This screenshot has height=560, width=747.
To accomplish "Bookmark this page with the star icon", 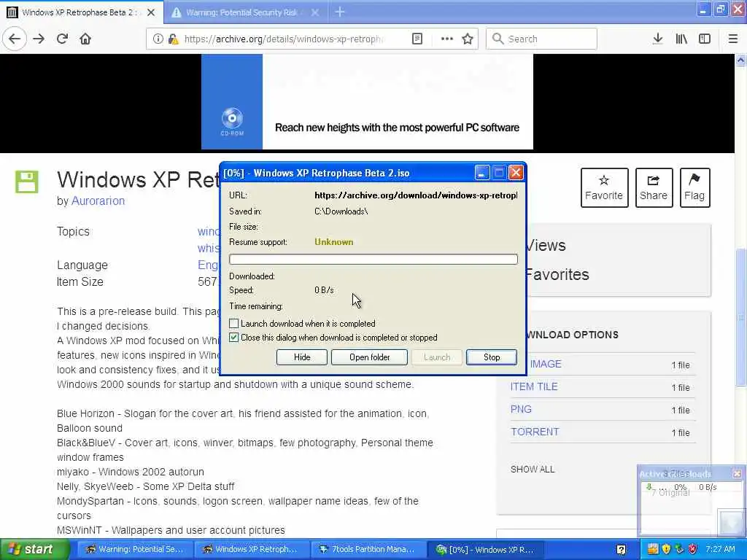I will (x=468, y=39).
